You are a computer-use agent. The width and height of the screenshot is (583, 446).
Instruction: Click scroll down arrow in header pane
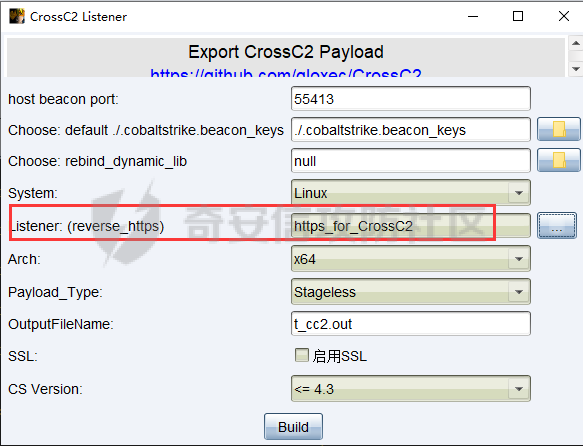coord(576,69)
